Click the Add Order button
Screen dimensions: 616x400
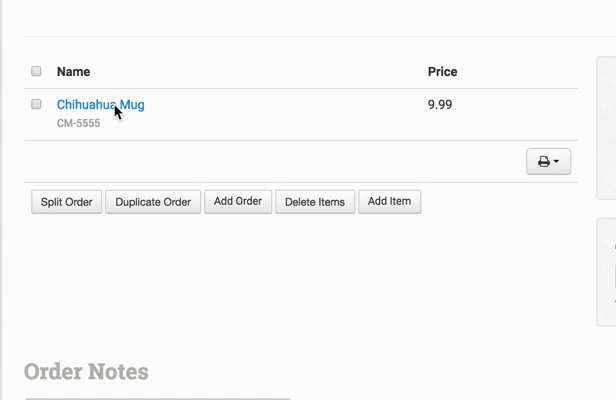(x=238, y=201)
